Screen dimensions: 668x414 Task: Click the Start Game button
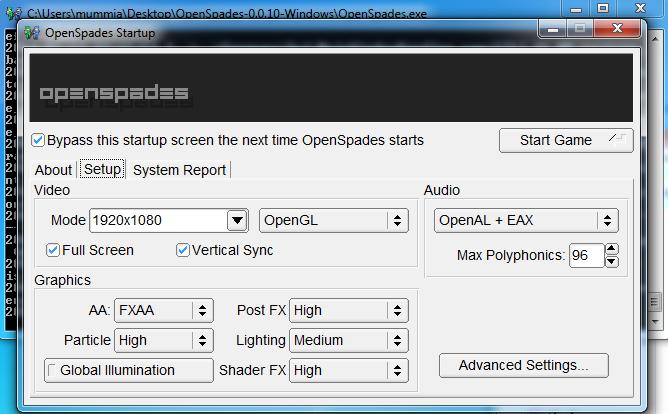pyautogui.click(x=566, y=140)
